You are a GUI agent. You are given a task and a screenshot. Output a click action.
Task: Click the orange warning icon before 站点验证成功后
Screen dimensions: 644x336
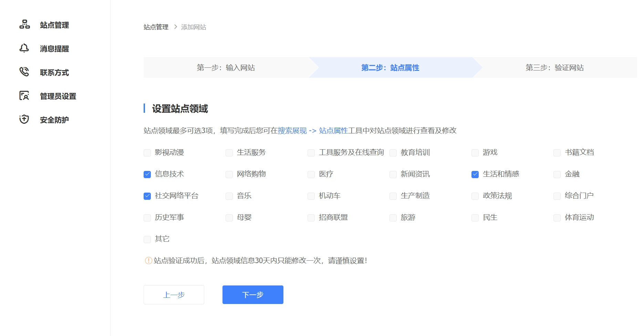148,261
